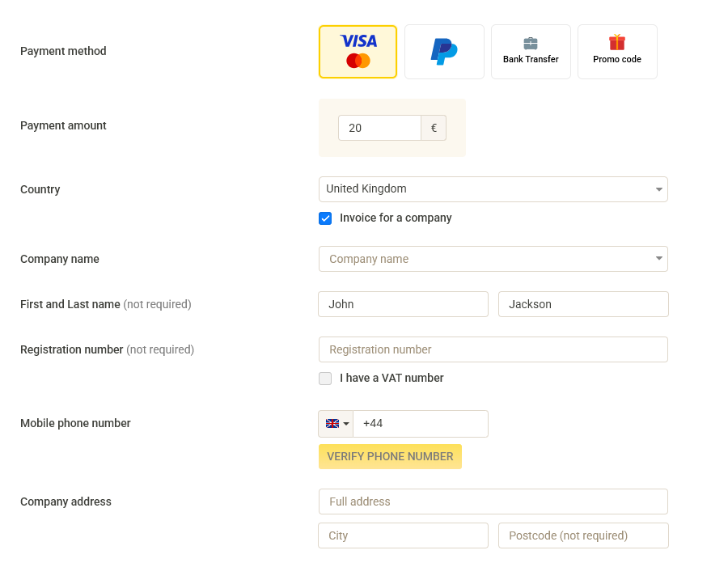Focus the Full address field
The image size is (728, 563).
point(493,502)
